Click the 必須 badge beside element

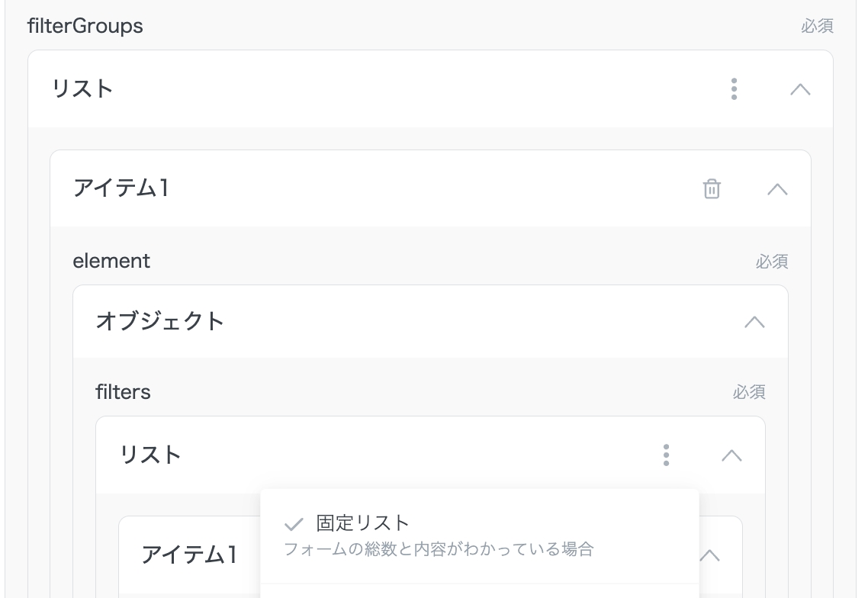(x=771, y=262)
